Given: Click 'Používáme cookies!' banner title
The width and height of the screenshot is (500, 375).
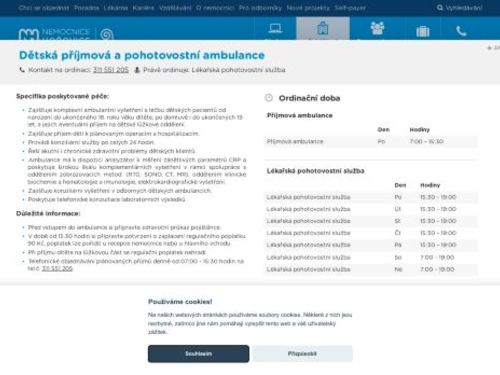Looking at the screenshot, I should (x=180, y=302).
